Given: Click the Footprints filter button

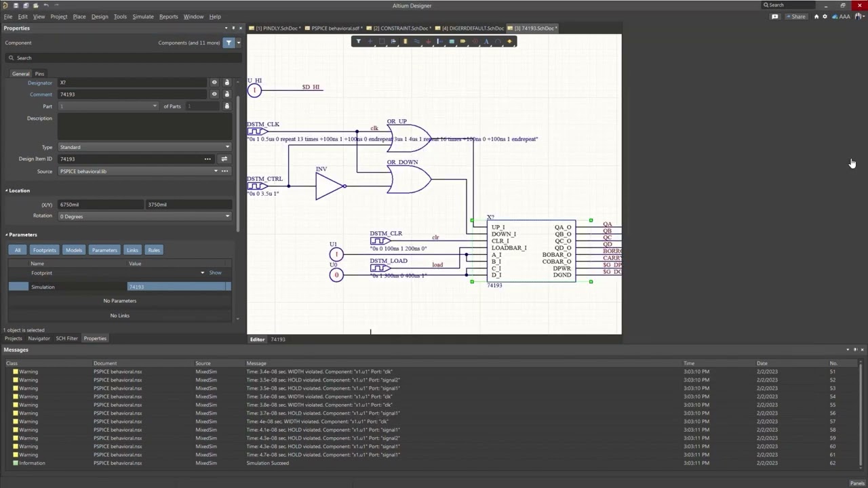Looking at the screenshot, I should click(x=45, y=250).
